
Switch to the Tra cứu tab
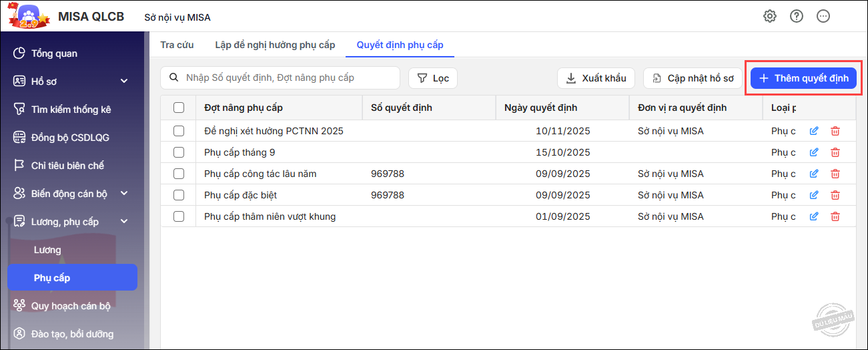177,45
